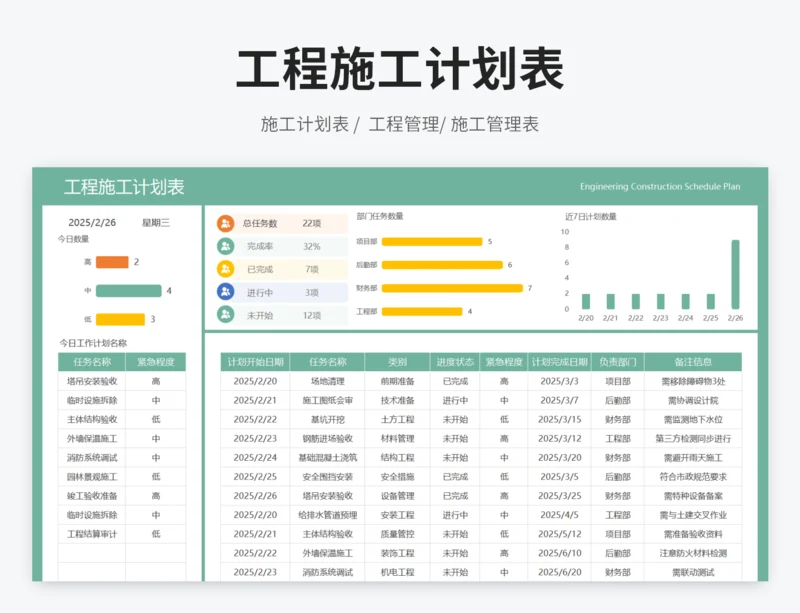Select the 土方工程 category cell
Screen dimensions: 800x613
click(397, 420)
